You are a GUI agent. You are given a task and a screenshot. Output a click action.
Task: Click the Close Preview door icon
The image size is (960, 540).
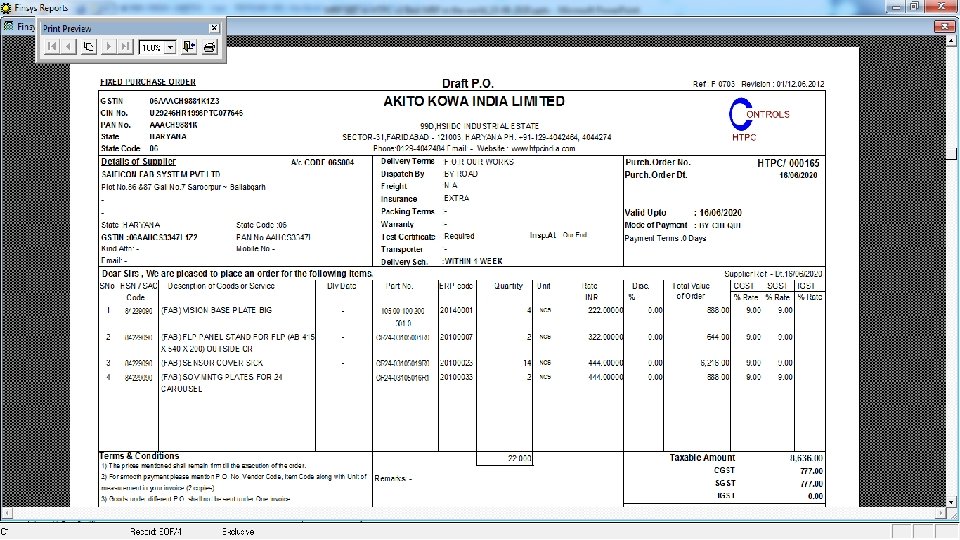(189, 47)
